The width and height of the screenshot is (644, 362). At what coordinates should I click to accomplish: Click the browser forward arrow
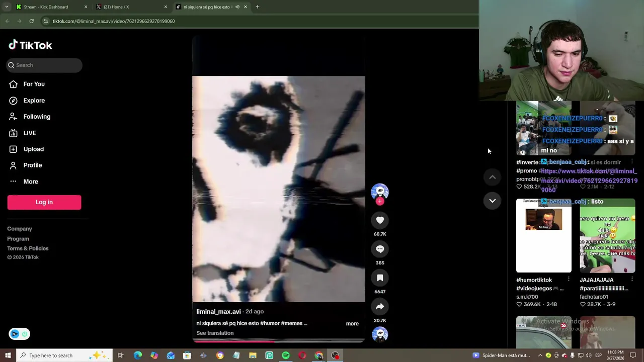(19, 21)
